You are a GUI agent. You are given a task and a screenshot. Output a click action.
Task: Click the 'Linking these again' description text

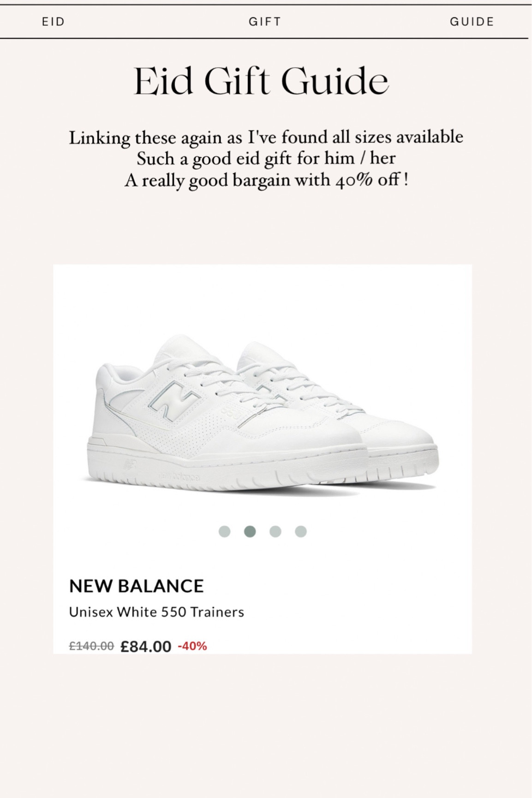point(267,137)
